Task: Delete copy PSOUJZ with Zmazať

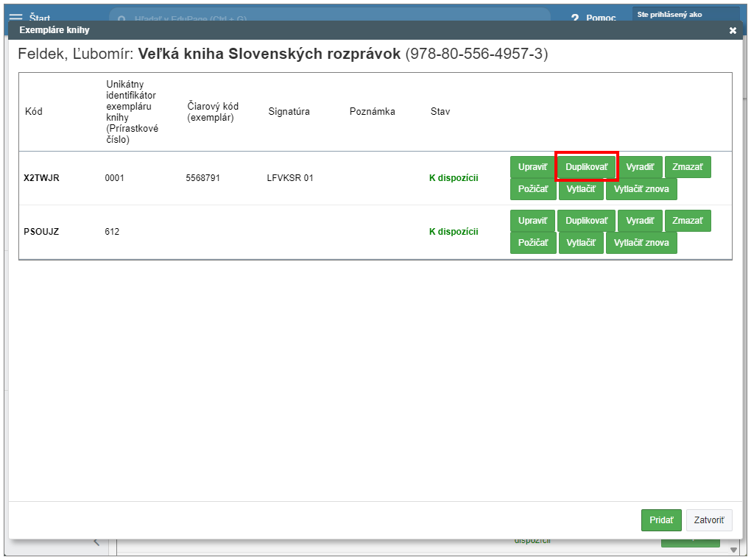Action: [x=688, y=221]
